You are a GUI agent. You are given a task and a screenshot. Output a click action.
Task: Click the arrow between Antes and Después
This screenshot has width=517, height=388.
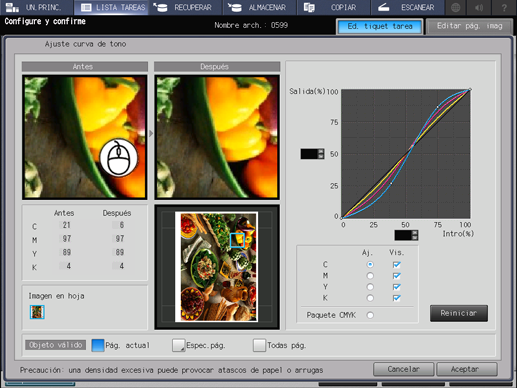pos(151,133)
